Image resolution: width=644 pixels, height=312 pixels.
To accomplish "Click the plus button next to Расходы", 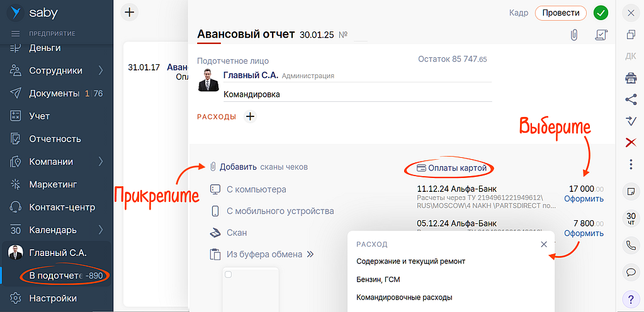I will coord(250,116).
